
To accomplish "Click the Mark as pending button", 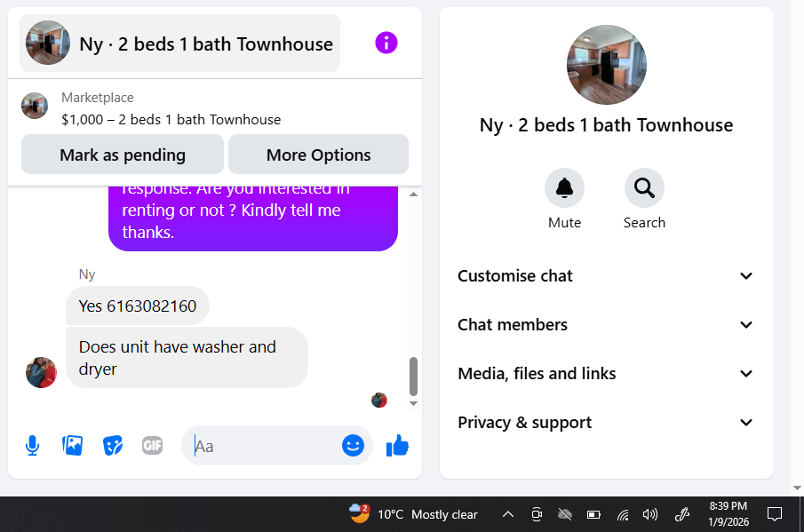I will (x=123, y=155).
